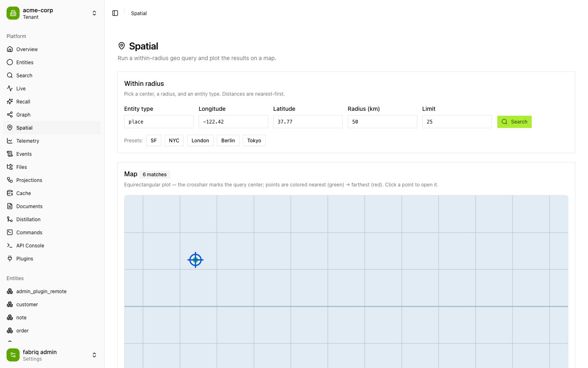Click the fabriq admin settings avatar icon
Image resolution: width=588 pixels, height=368 pixels.
coord(13,355)
